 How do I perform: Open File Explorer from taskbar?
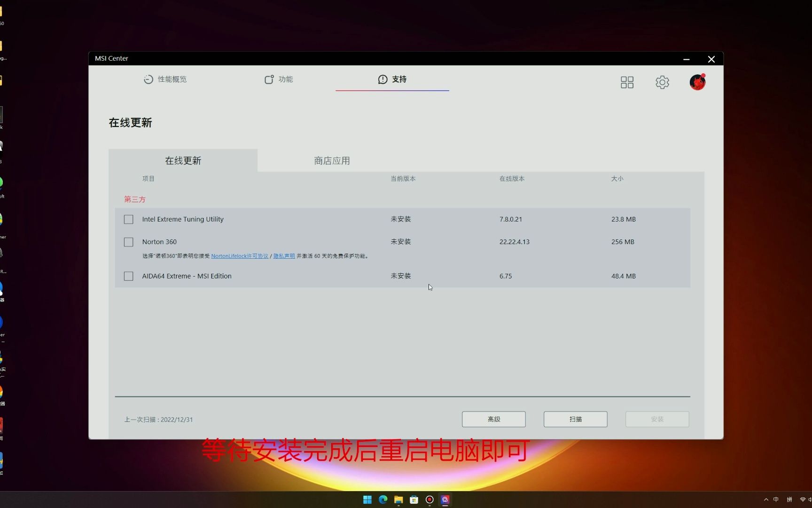(398, 500)
